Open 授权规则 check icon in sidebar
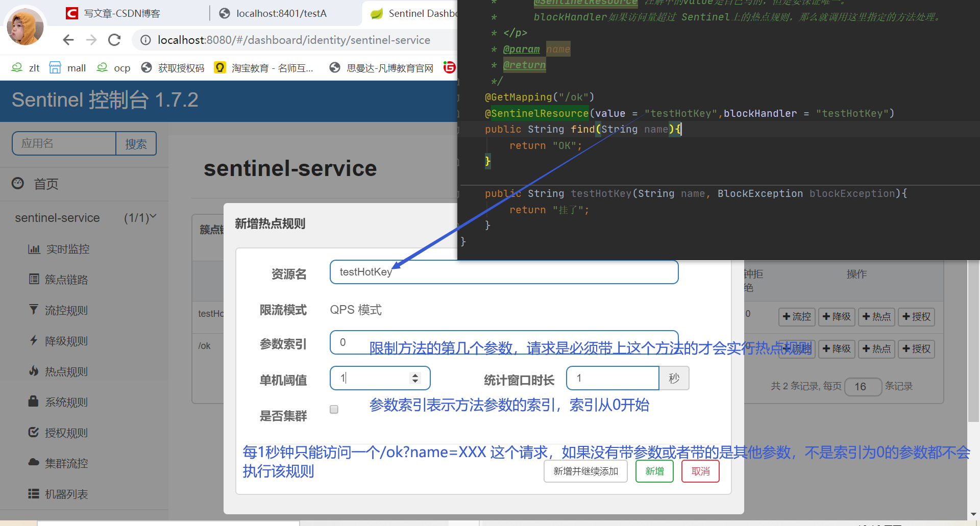The width and height of the screenshot is (980, 526). [x=67, y=433]
